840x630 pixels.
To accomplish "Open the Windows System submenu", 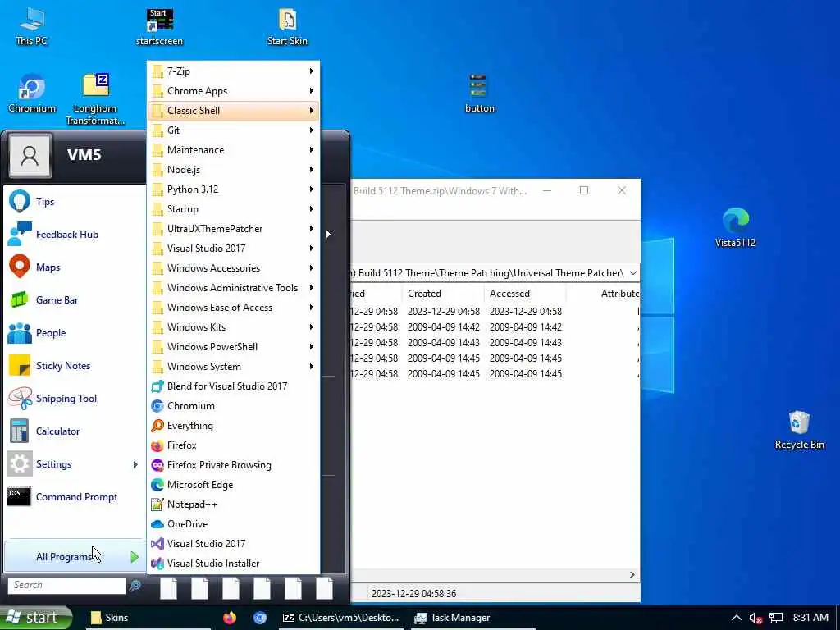I will [x=234, y=367].
